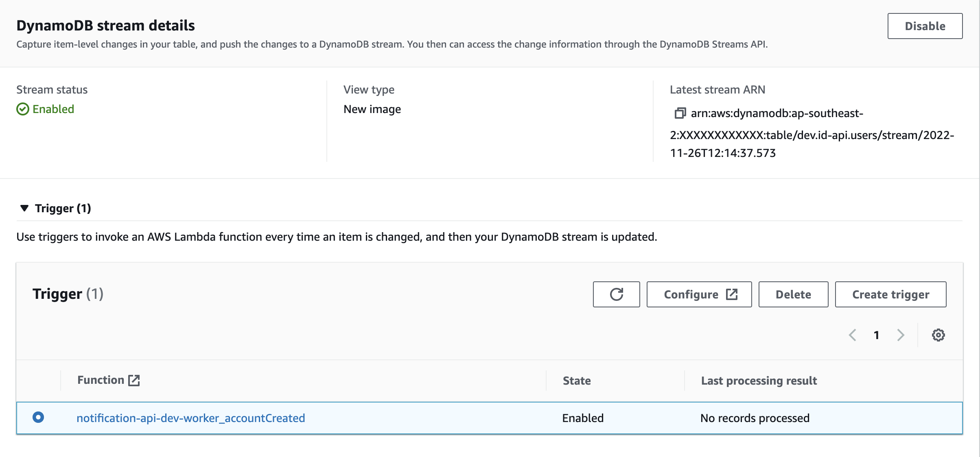This screenshot has width=980, height=457.
Task: Click the Last processing result column header
Action: (x=759, y=381)
